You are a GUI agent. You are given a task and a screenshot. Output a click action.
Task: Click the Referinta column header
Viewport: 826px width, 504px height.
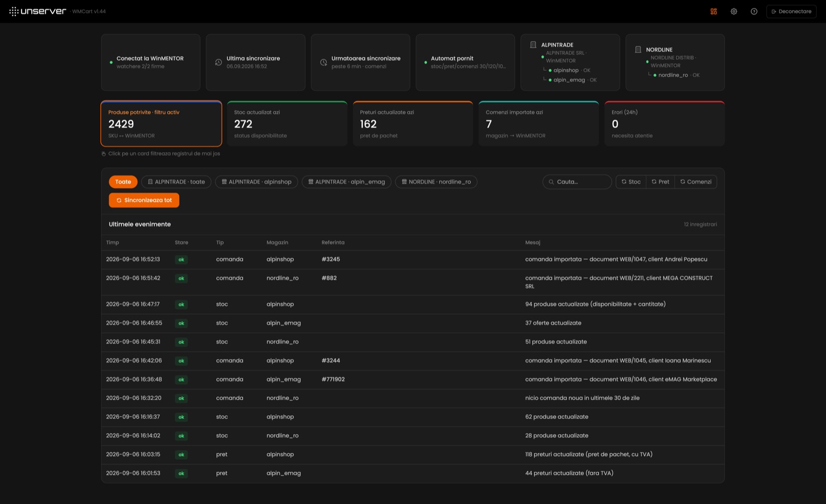tap(333, 242)
